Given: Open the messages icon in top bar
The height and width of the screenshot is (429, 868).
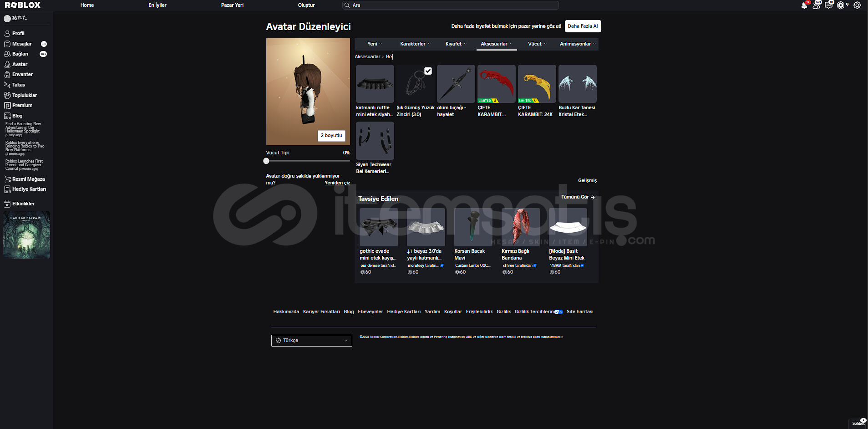Looking at the screenshot, I should point(828,5).
